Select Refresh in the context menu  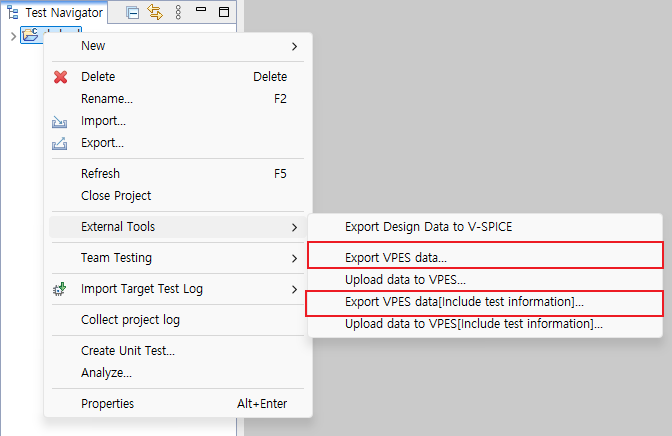pos(177,174)
